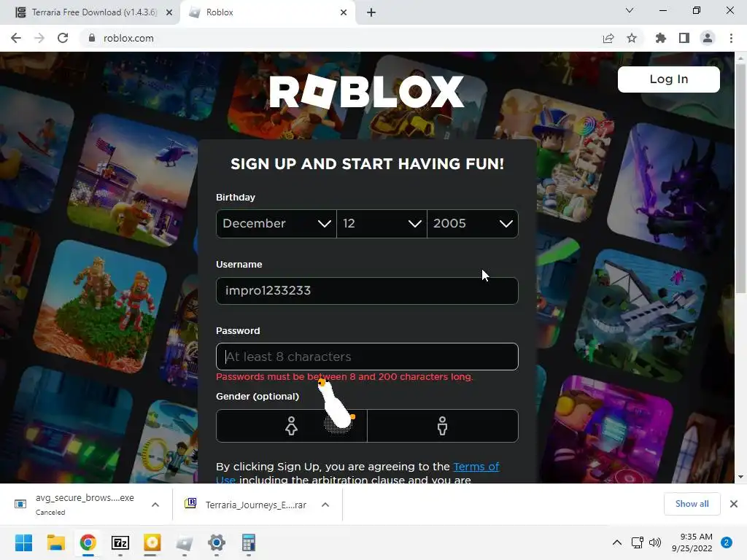Open the yellow disc app in taskbar
The height and width of the screenshot is (560, 747).
152,542
